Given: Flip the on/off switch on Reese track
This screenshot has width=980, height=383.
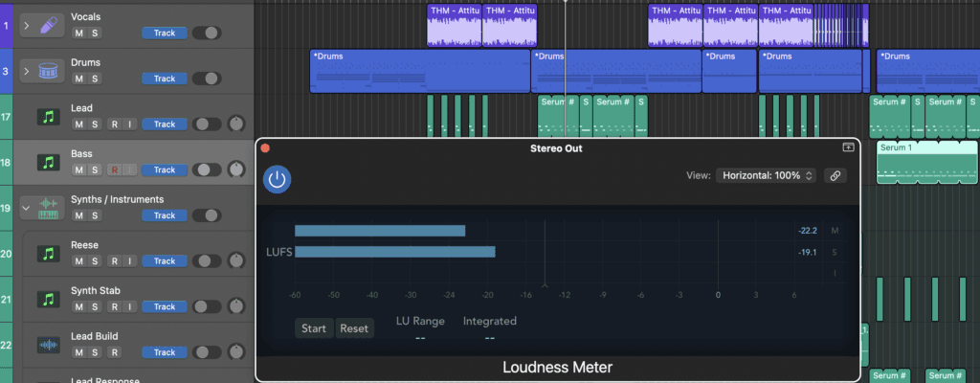Looking at the screenshot, I should click(x=206, y=261).
